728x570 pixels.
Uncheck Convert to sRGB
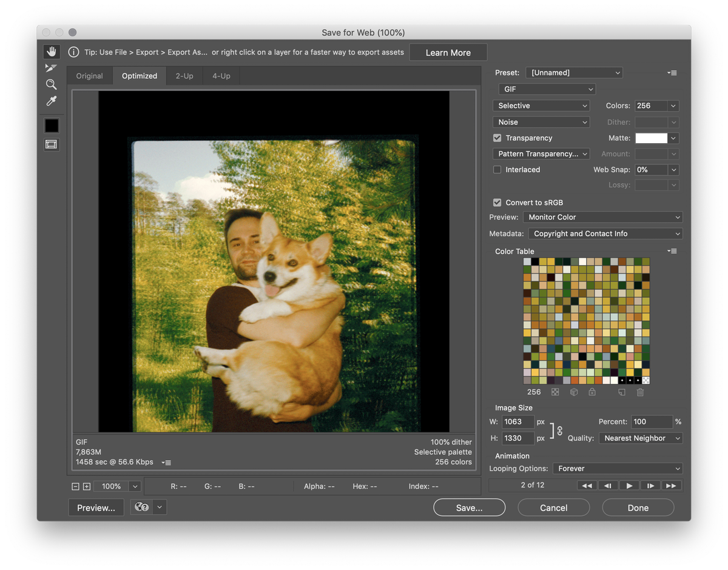pos(497,203)
